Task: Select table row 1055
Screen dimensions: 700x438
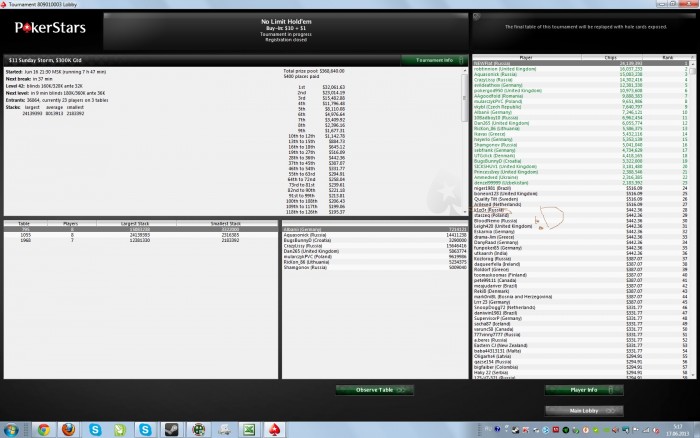Action: point(141,235)
